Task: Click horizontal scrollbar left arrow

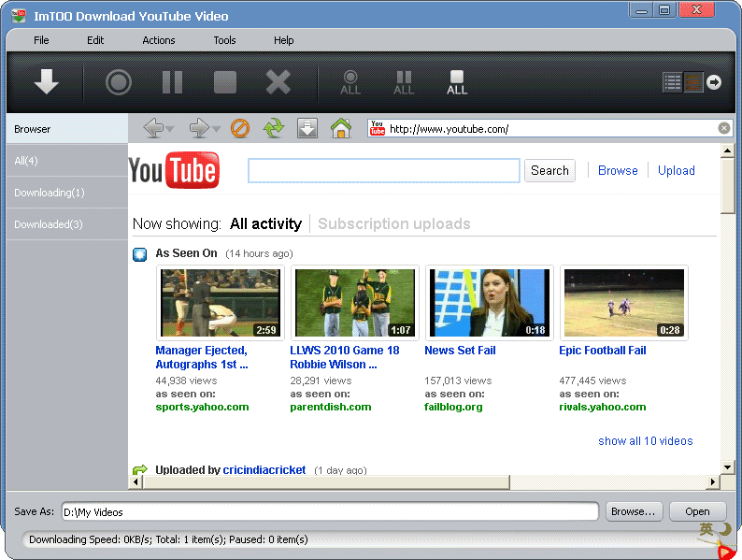Action: pyautogui.click(x=136, y=481)
